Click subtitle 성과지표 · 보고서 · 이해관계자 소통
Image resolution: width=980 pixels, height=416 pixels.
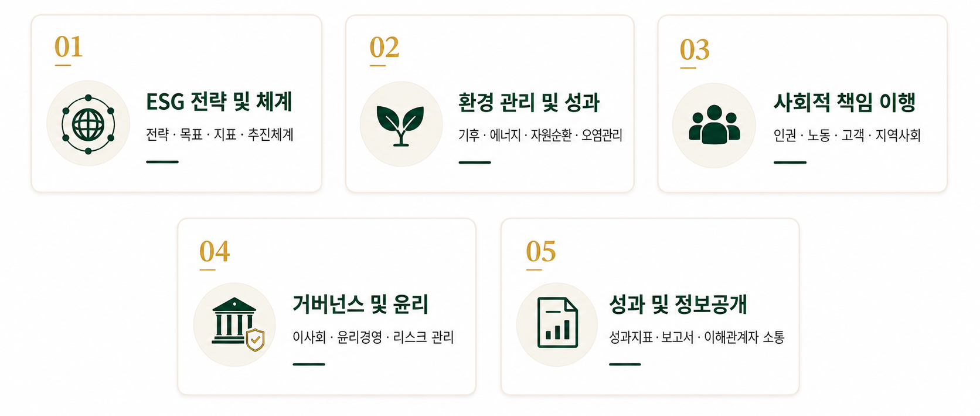pos(697,337)
